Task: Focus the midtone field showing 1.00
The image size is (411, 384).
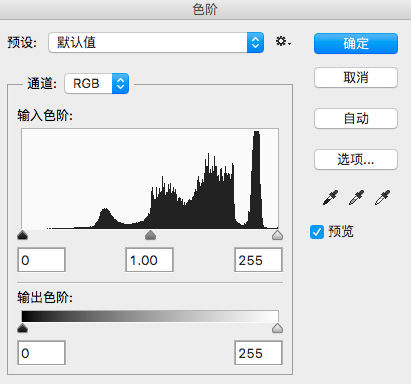Action: (149, 260)
